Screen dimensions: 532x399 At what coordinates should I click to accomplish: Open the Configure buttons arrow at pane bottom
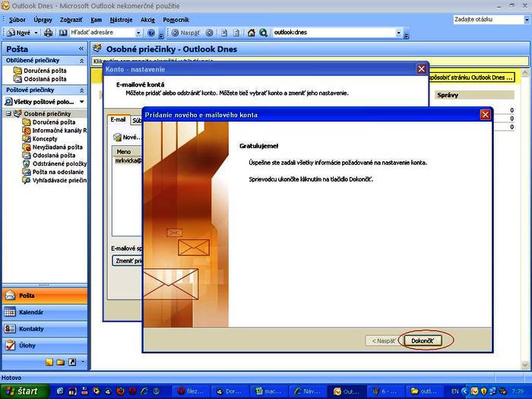(82, 362)
